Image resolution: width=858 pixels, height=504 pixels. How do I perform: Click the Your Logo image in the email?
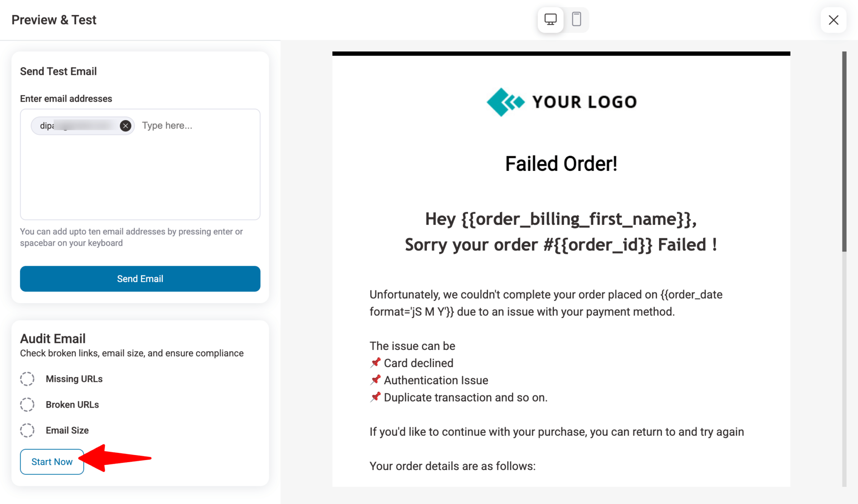pyautogui.click(x=562, y=101)
